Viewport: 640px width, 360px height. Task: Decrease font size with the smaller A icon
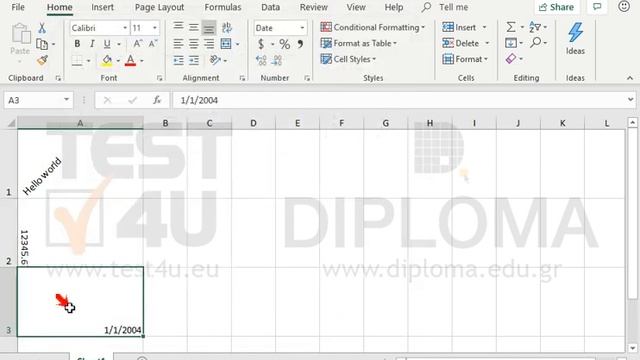click(x=153, y=44)
